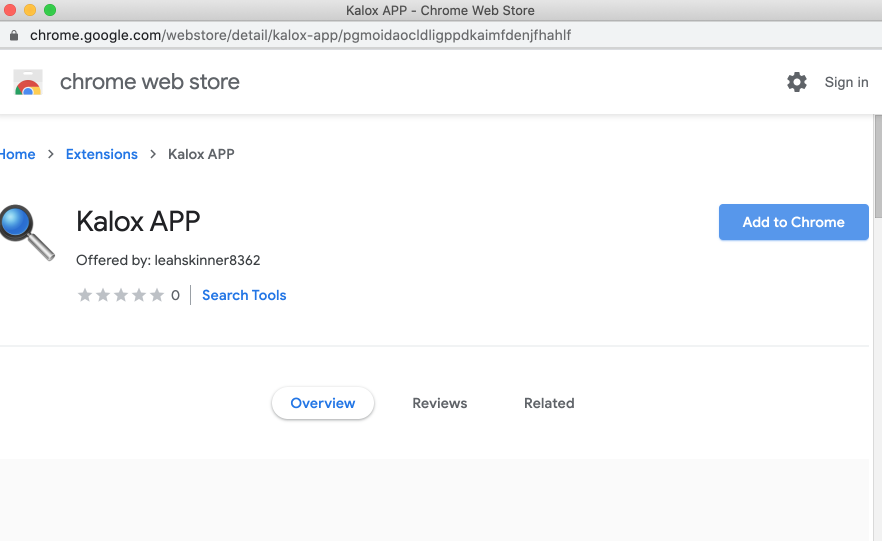Viewport: 882px width, 541px height.
Task: Click the padlock icon in address bar
Action: click(14, 35)
